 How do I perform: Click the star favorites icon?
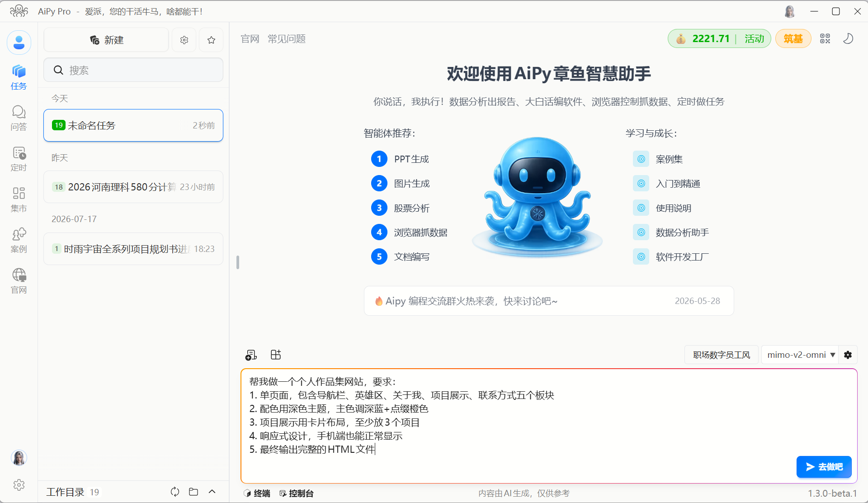(x=211, y=40)
